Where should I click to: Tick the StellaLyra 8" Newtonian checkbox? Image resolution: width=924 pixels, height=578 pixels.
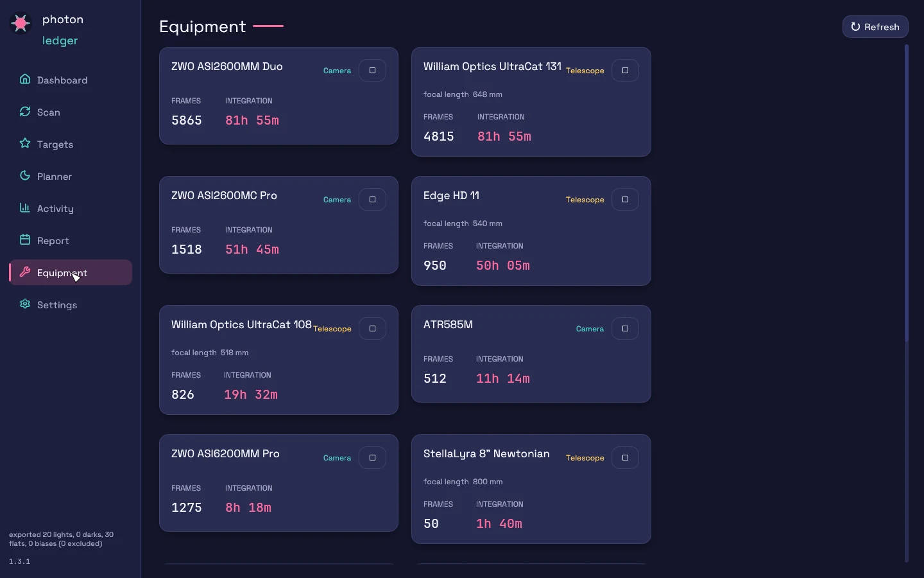[625, 458]
